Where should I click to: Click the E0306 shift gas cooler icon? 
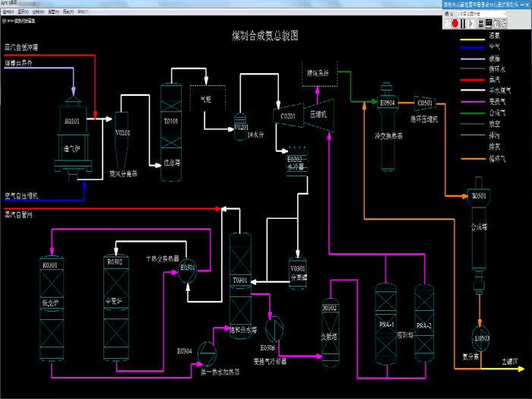275,327
